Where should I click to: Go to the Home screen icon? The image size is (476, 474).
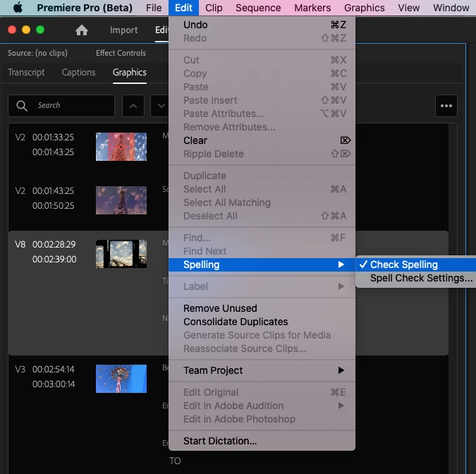coord(82,30)
